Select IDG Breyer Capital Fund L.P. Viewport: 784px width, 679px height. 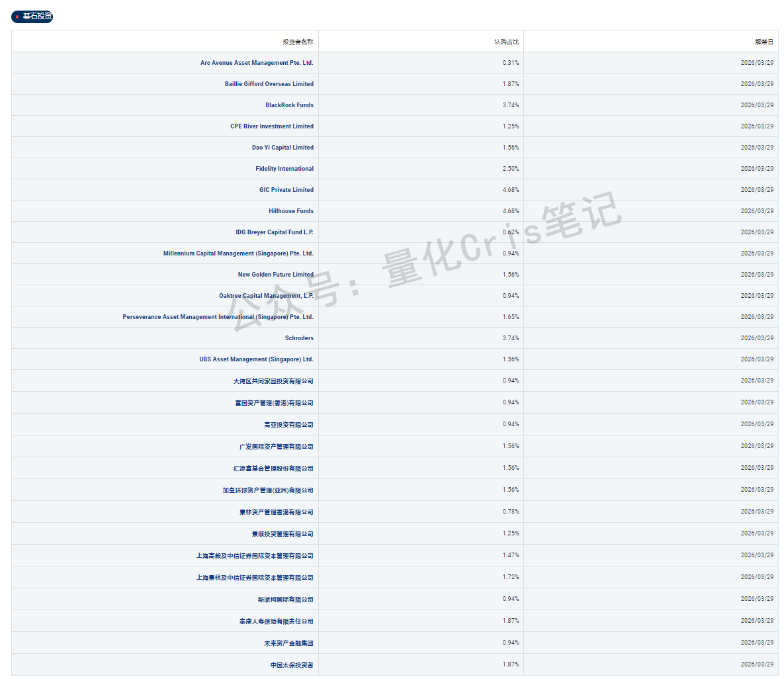tap(275, 232)
